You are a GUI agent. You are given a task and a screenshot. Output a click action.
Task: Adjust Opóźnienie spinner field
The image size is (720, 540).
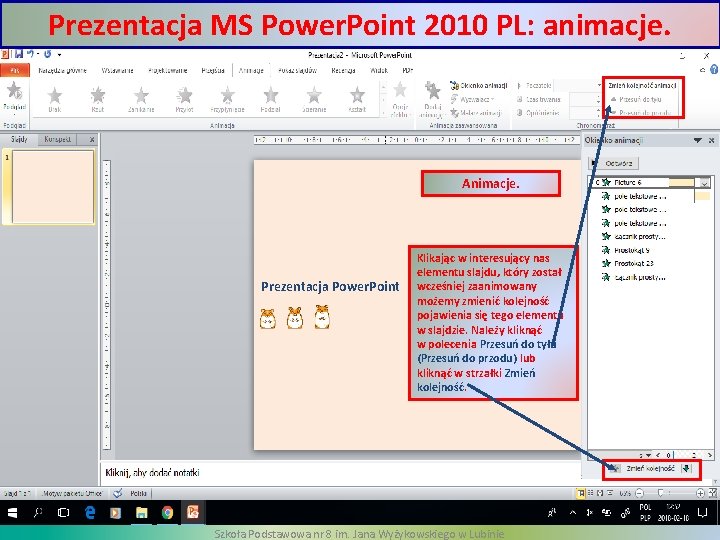click(585, 112)
